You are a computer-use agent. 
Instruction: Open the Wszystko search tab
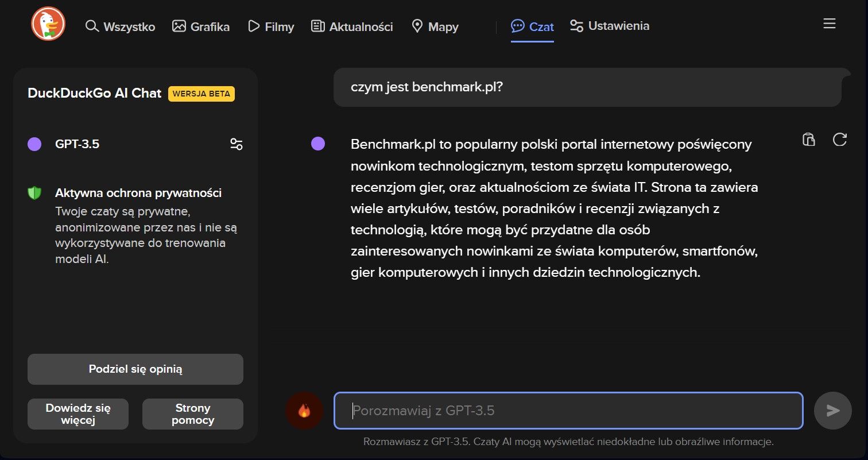click(x=120, y=26)
